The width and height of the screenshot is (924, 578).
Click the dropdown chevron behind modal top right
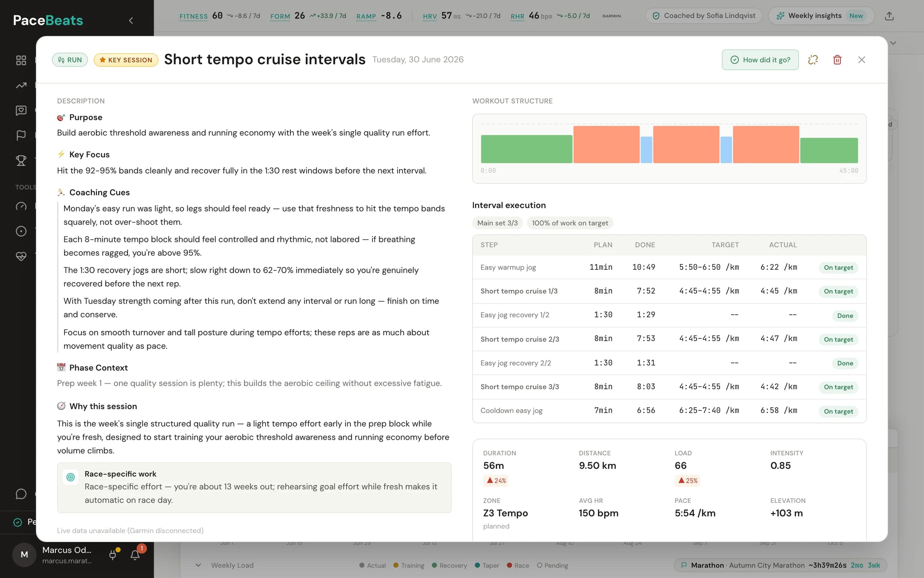click(893, 43)
